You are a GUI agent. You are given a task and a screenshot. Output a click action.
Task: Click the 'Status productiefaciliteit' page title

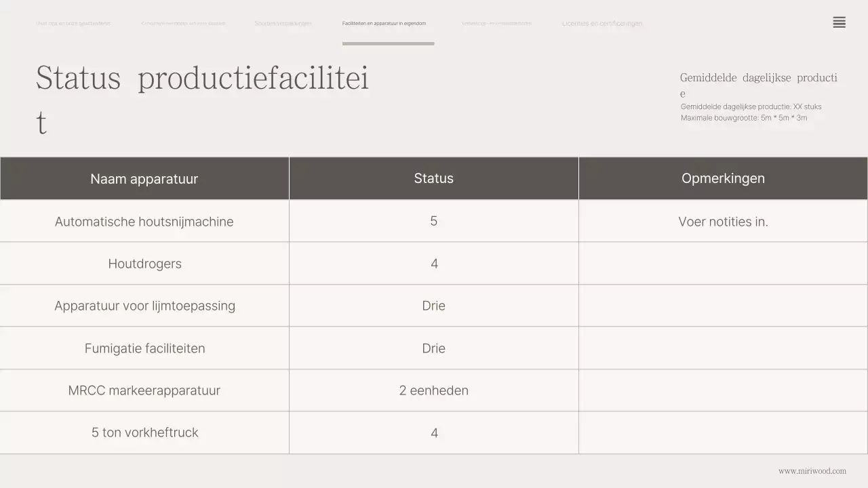[x=202, y=79]
